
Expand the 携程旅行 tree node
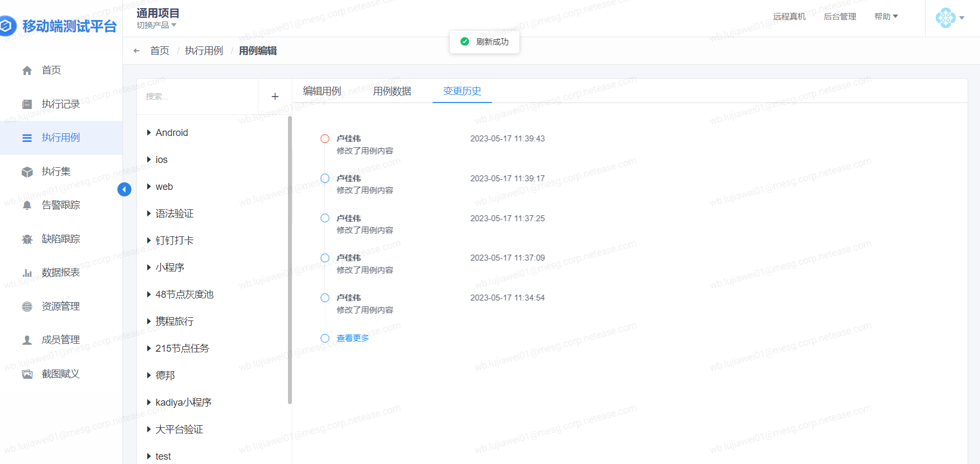[x=149, y=322]
